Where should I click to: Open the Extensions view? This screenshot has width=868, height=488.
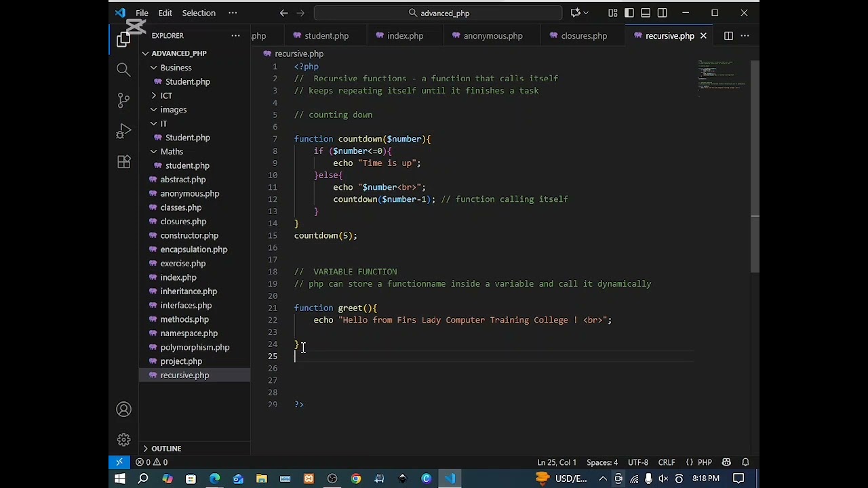click(123, 161)
